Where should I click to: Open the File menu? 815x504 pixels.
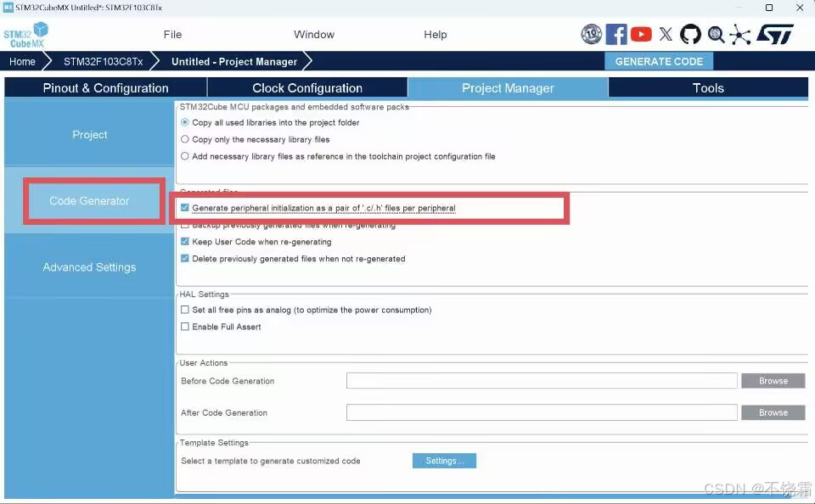pyautogui.click(x=172, y=34)
